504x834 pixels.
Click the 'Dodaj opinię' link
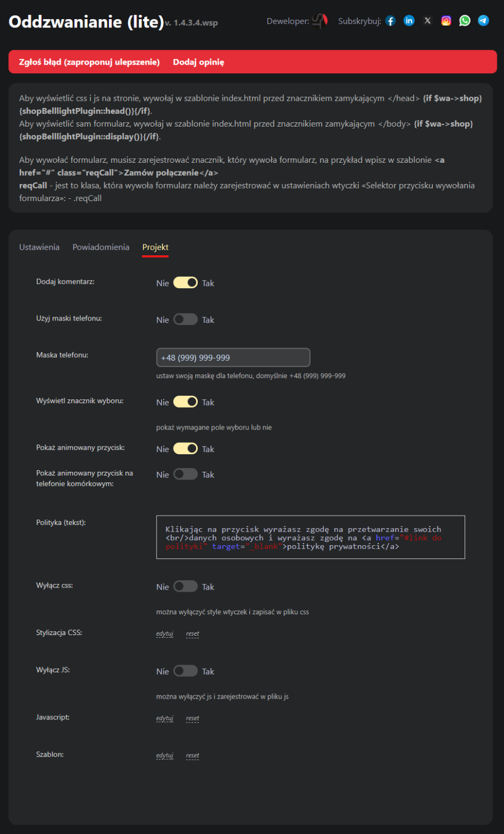pos(198,62)
